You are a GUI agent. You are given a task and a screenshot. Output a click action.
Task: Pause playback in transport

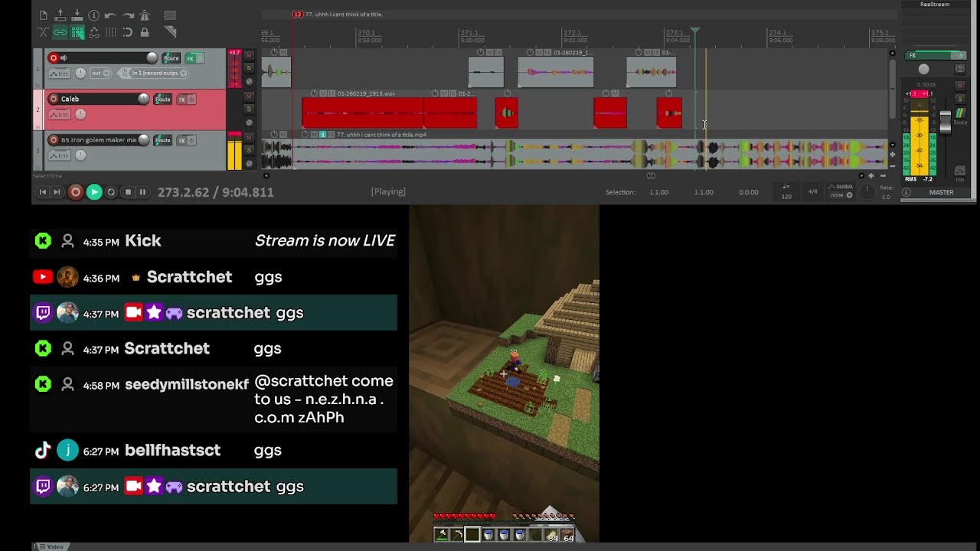pyautogui.click(x=142, y=192)
